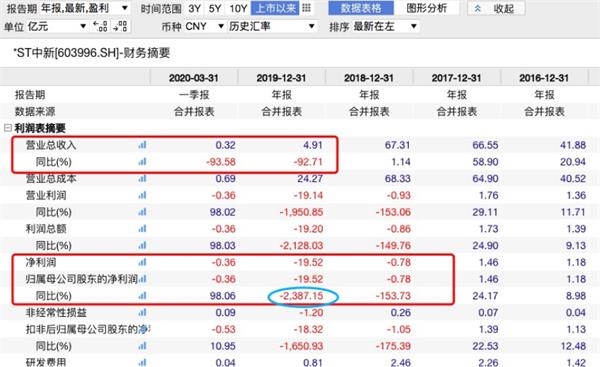The height and width of the screenshot is (367, 600).
Task: Click the 2017-12-31 column header
Action: point(457,78)
